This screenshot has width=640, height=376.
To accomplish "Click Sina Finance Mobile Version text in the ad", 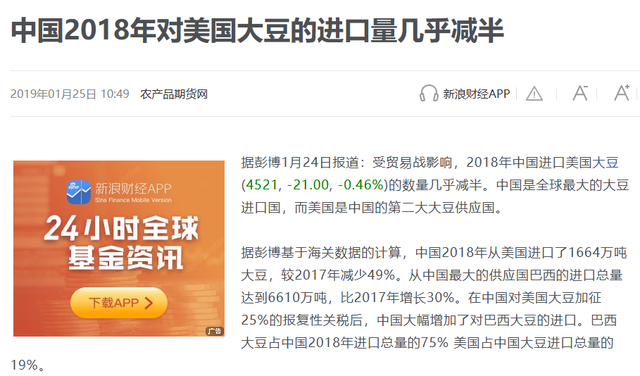I will pyautogui.click(x=133, y=200).
